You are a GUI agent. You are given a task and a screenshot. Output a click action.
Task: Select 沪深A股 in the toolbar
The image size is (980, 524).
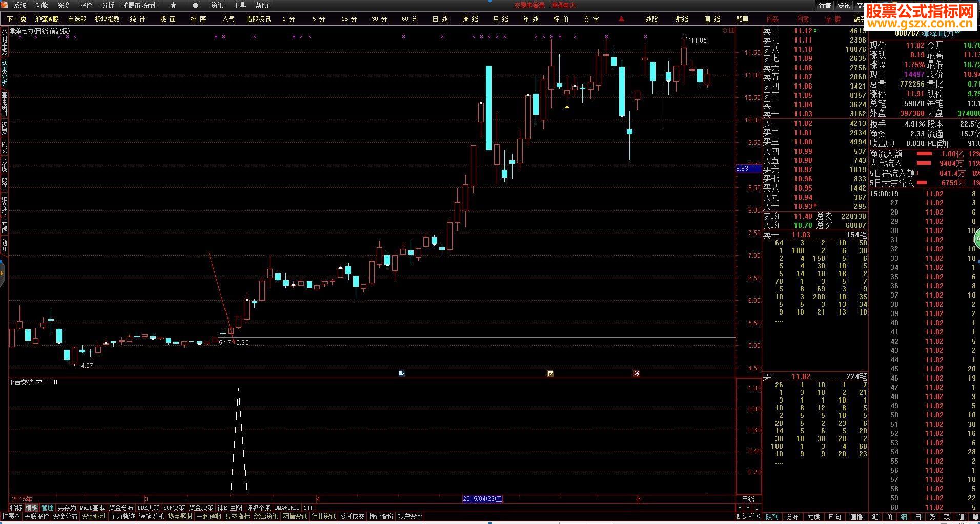[47, 19]
